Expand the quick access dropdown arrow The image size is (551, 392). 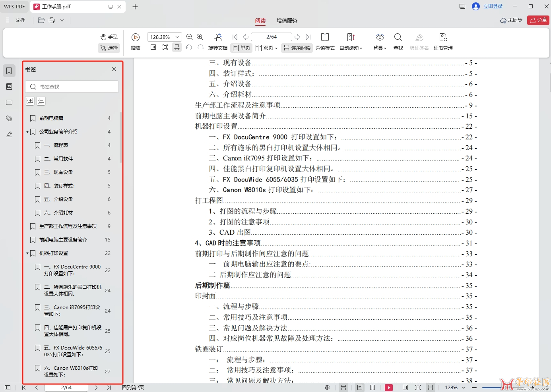pyautogui.click(x=62, y=20)
